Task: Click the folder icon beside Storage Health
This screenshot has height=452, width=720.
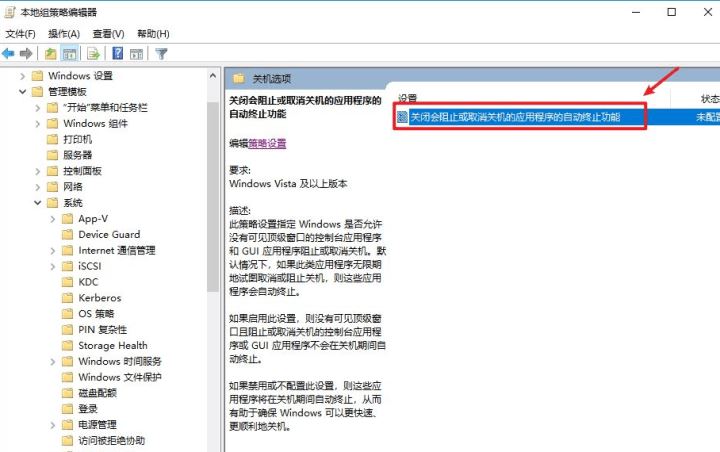Action: pyautogui.click(x=68, y=345)
